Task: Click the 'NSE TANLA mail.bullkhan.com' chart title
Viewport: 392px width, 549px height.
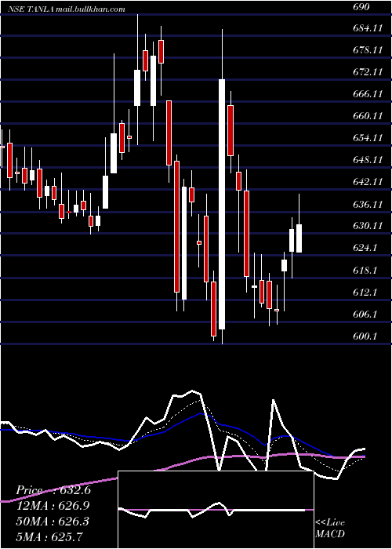Action: [67, 9]
